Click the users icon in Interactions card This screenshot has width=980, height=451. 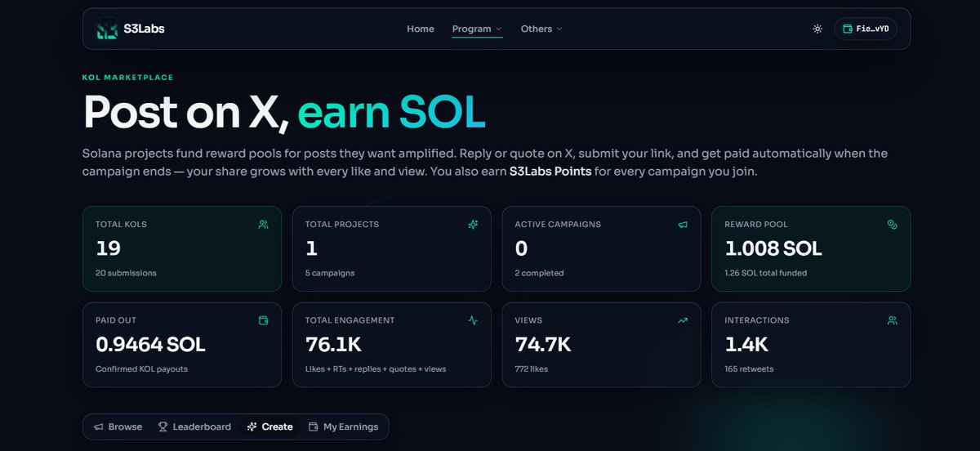coord(893,320)
